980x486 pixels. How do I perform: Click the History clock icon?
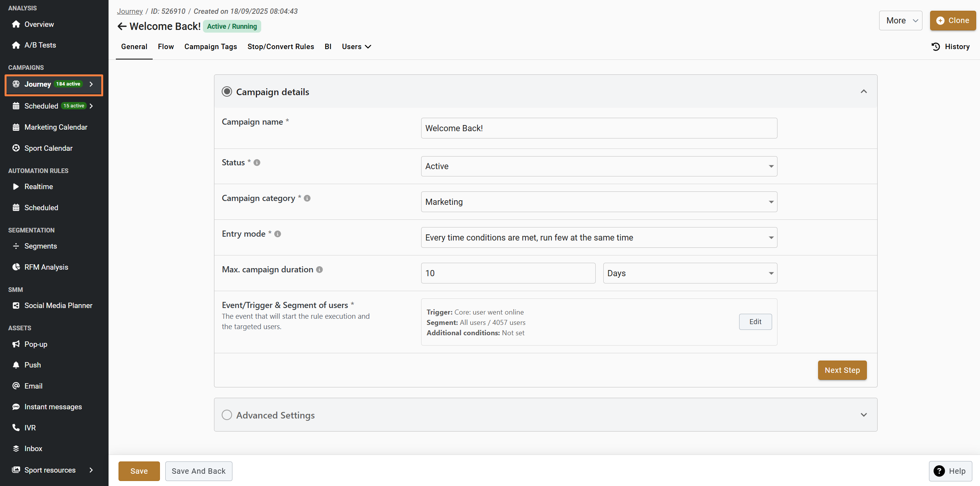936,46
